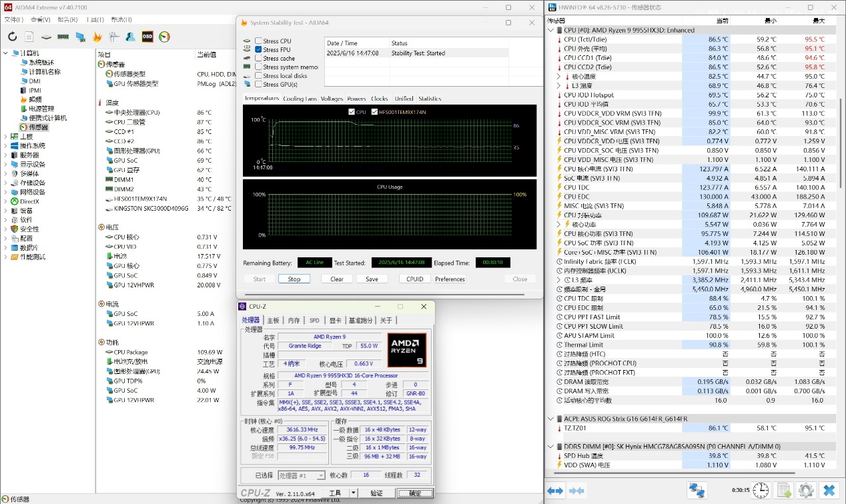Open 帮助 menu in AIDA64
This screenshot has height=504, width=846.
tap(121, 19)
